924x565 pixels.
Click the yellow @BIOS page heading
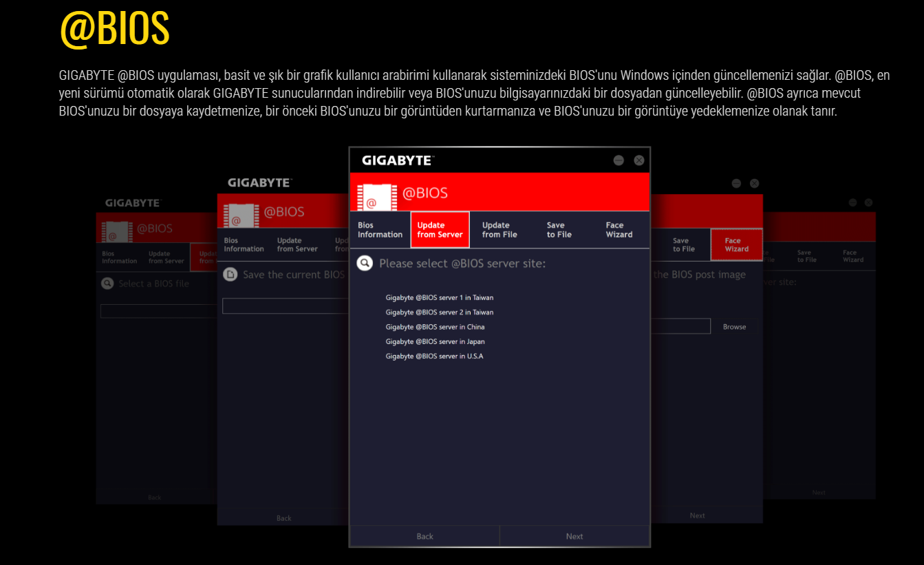tap(115, 28)
